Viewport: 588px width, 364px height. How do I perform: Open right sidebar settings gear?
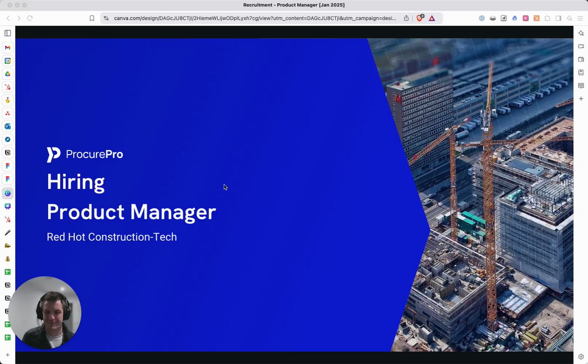[581, 357]
